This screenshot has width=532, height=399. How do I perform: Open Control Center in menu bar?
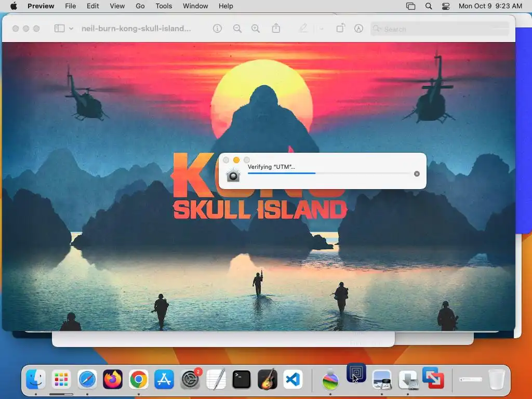coord(445,6)
